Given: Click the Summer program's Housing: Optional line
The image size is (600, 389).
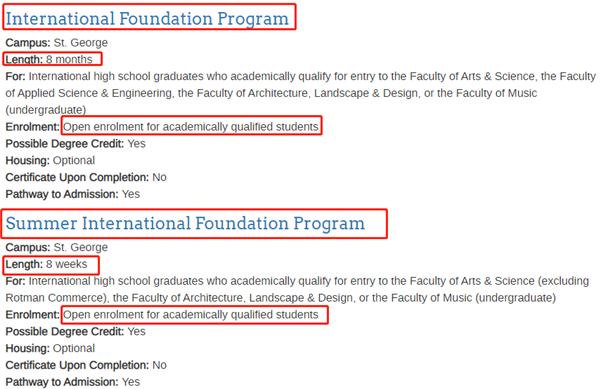Looking at the screenshot, I should 50,348.
